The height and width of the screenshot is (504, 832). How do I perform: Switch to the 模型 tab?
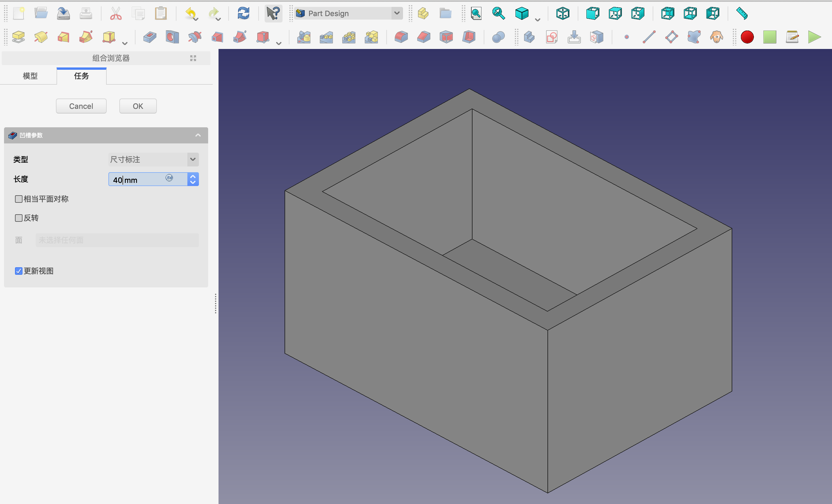coord(30,76)
